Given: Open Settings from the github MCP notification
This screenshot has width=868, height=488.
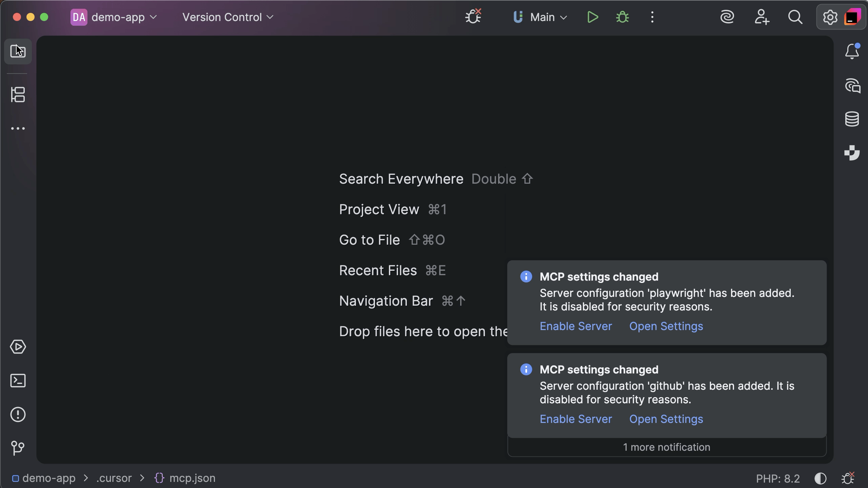Looking at the screenshot, I should point(666,419).
